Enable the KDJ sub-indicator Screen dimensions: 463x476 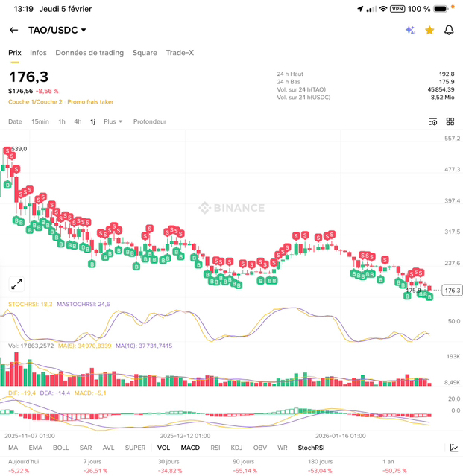tap(236, 448)
